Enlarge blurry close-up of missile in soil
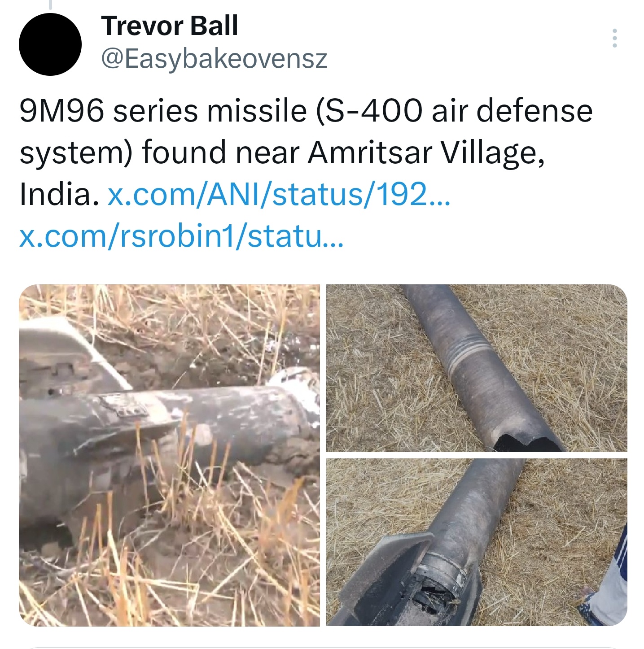The image size is (644, 649). tap(170, 455)
